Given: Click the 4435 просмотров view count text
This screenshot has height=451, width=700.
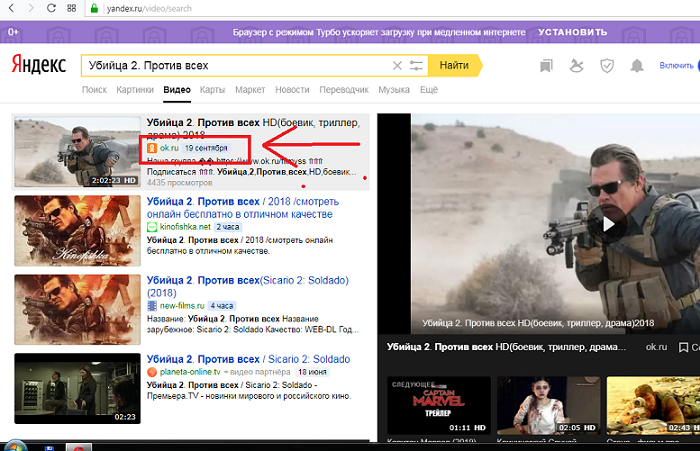Looking at the screenshot, I should [x=179, y=183].
